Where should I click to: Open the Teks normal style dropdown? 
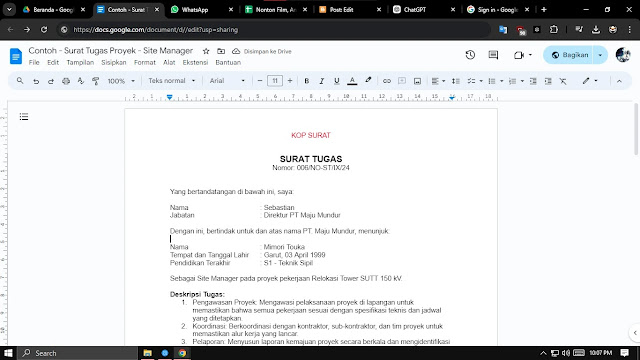coord(172,81)
